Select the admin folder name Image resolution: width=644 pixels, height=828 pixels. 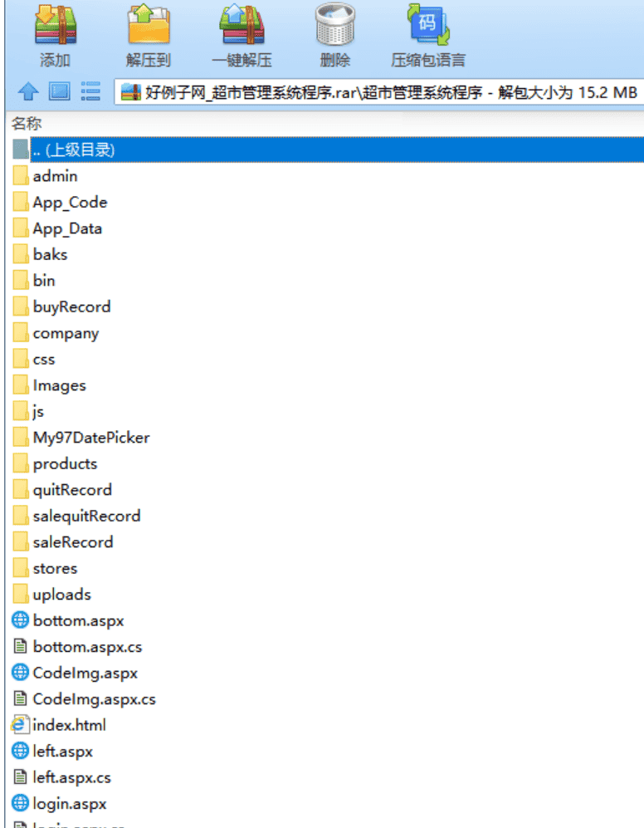coord(55,176)
